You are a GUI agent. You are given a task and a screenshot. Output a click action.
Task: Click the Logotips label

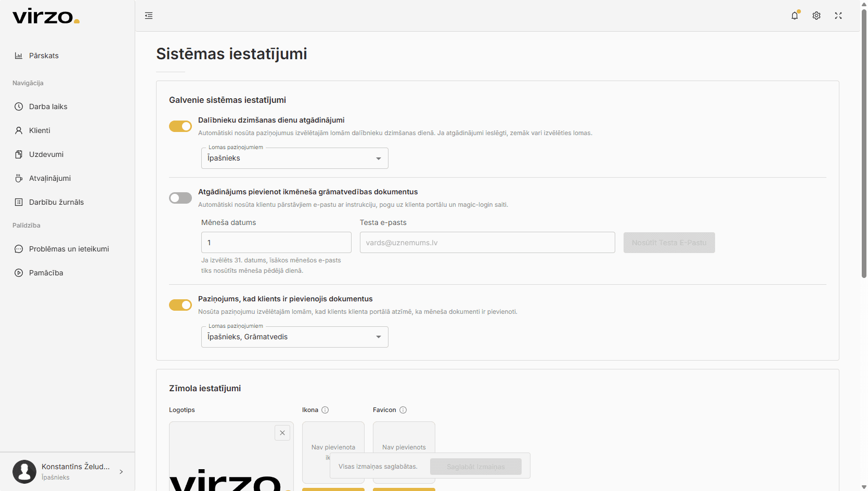182,410
